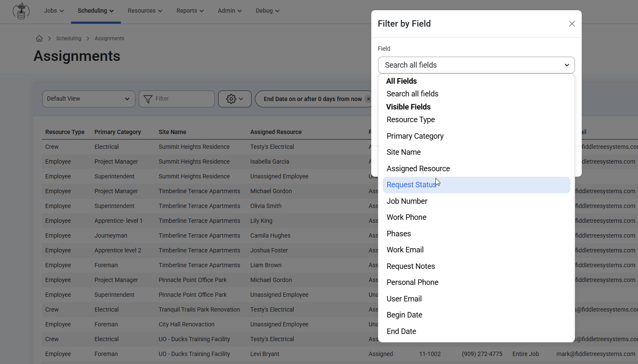638x364 pixels.
Task: Click Joshua Foster cell
Action: click(x=269, y=250)
